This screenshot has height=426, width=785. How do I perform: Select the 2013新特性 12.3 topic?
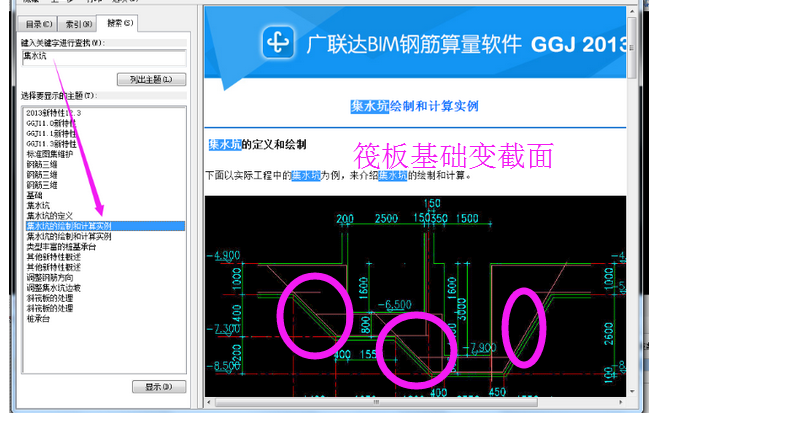[54, 113]
